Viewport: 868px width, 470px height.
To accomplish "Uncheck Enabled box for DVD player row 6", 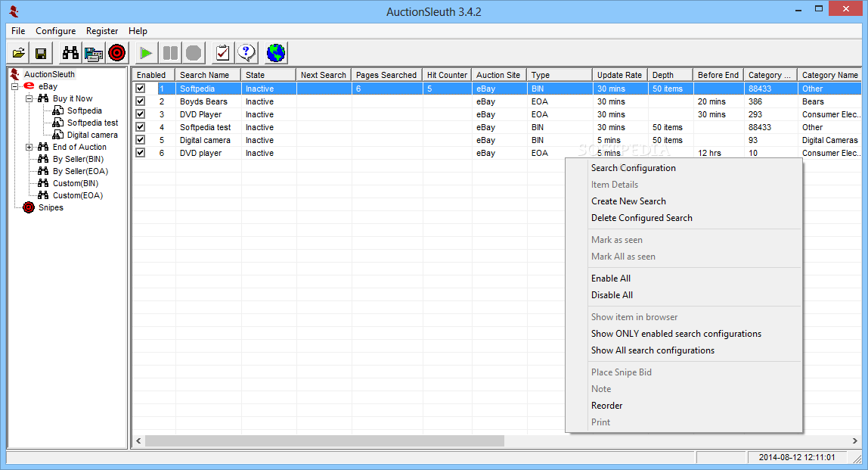I will click(x=141, y=153).
